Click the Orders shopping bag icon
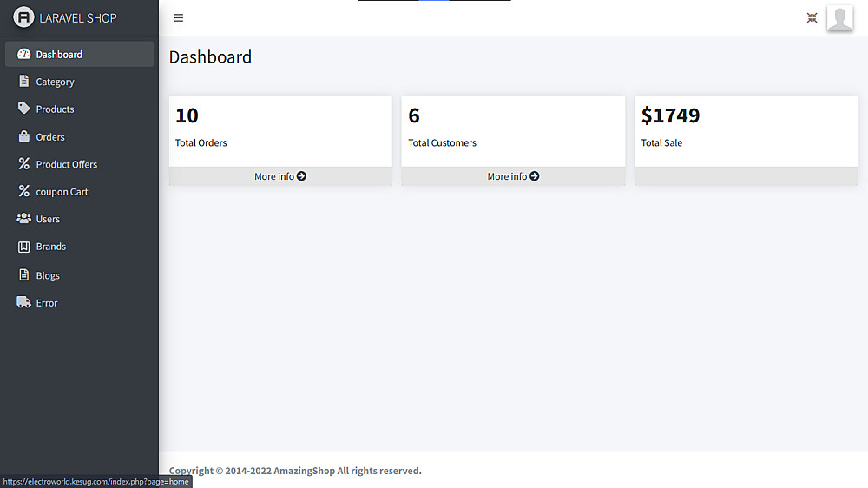Viewport: 868px width, 488px height. coord(24,136)
